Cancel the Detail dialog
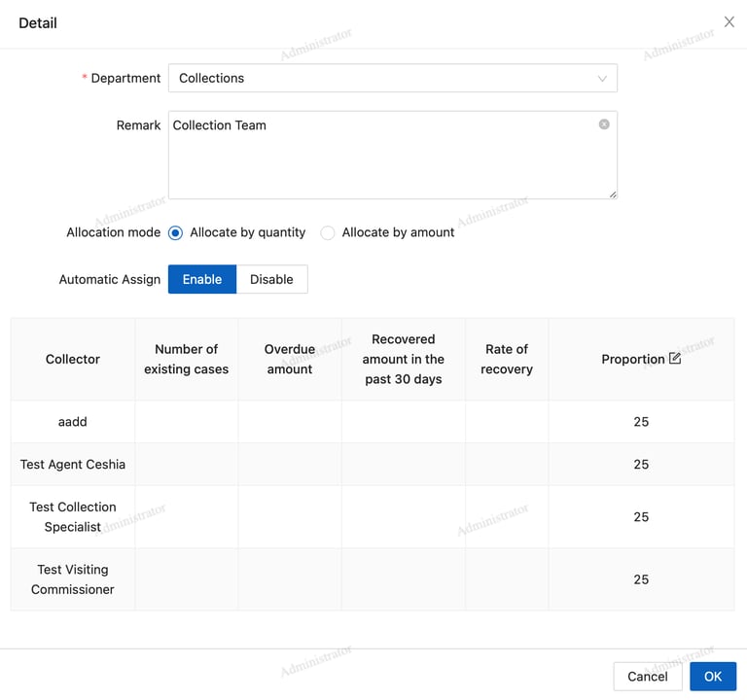This screenshot has width=747, height=700. 648,677
